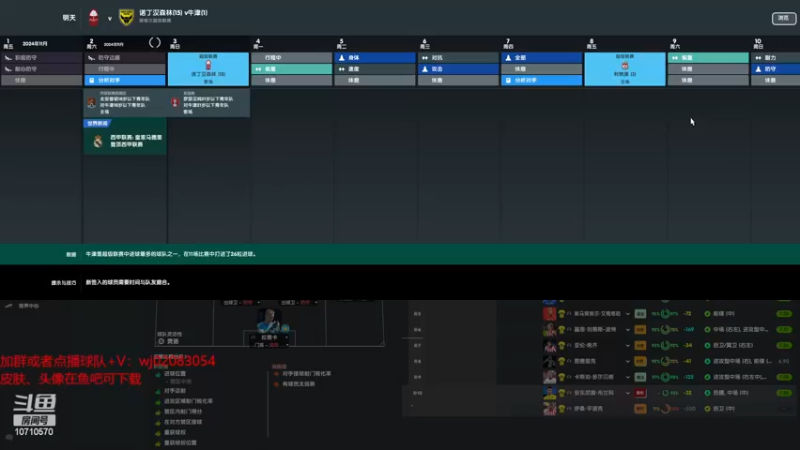
Task: Open the 世界新闻 tag on the news card
Action: (x=97, y=123)
